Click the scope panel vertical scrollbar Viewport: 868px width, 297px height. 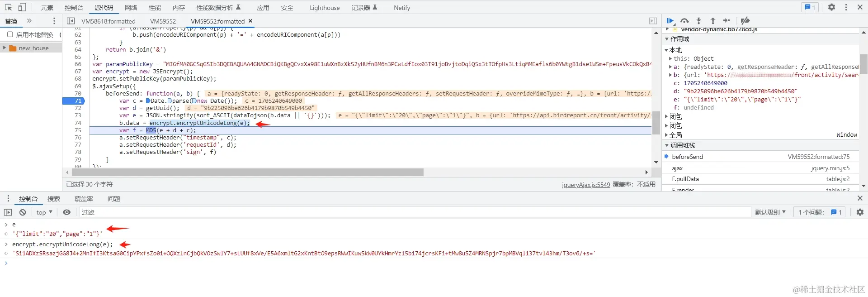point(863,64)
